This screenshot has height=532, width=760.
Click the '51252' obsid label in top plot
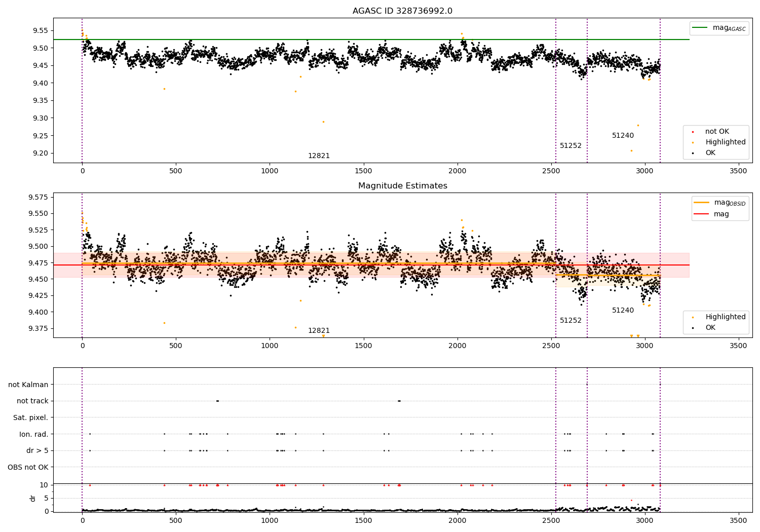point(571,146)
